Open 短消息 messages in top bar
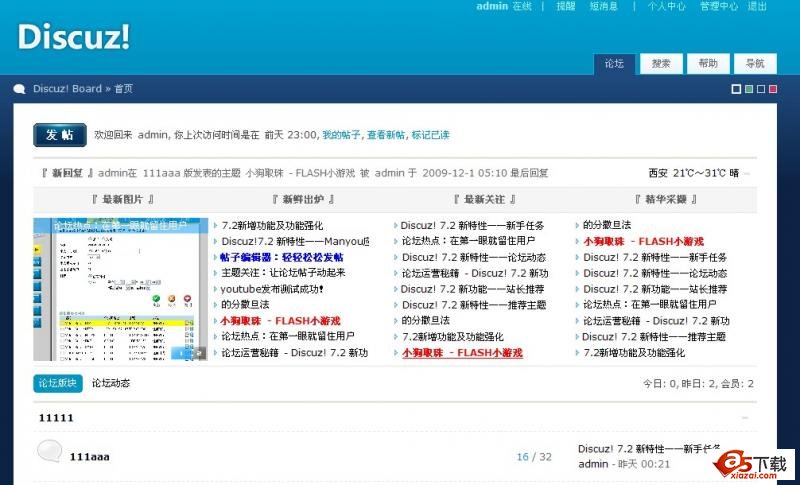The height and width of the screenshot is (485, 800). point(604,6)
